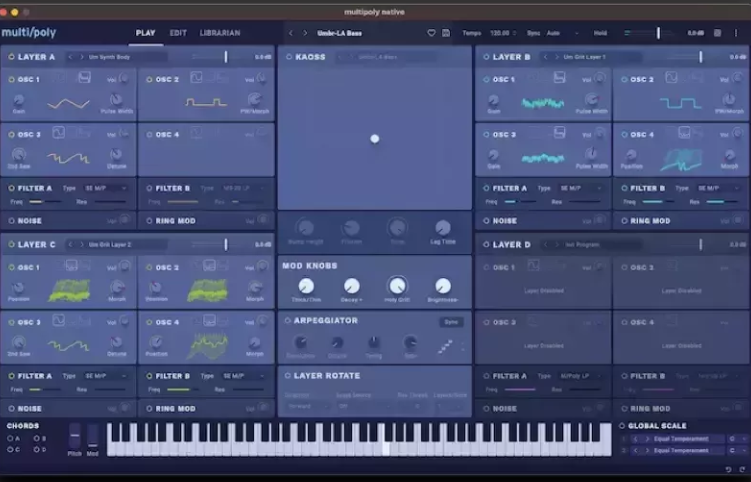Click the Arpeggiator Sync button
The image size is (751, 482).
pyautogui.click(x=451, y=322)
